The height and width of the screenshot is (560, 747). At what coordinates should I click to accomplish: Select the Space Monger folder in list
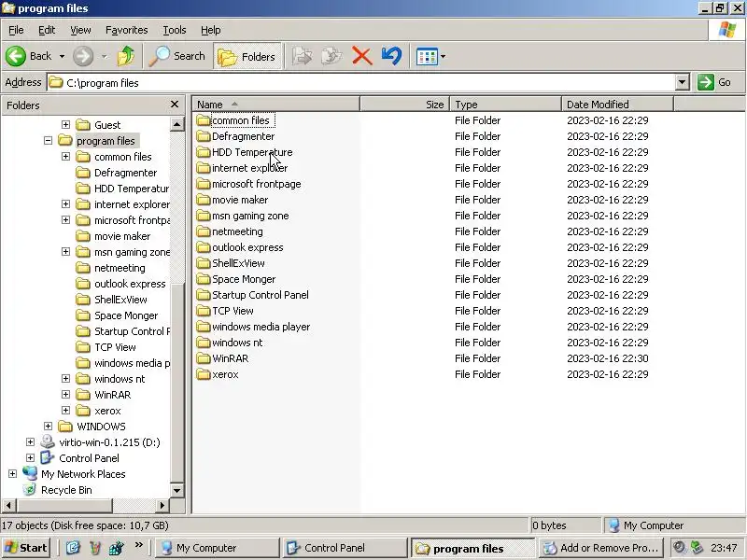pos(244,279)
